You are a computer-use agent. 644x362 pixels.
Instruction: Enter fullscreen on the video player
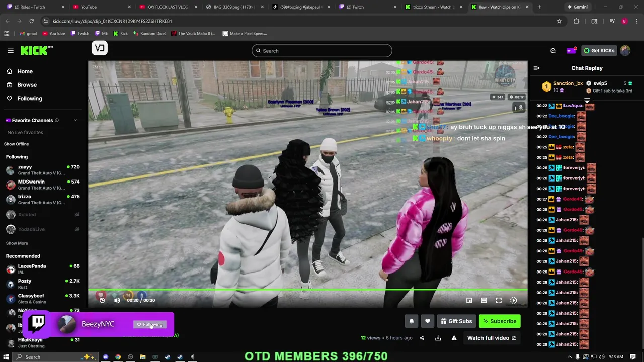pyautogui.click(x=499, y=301)
